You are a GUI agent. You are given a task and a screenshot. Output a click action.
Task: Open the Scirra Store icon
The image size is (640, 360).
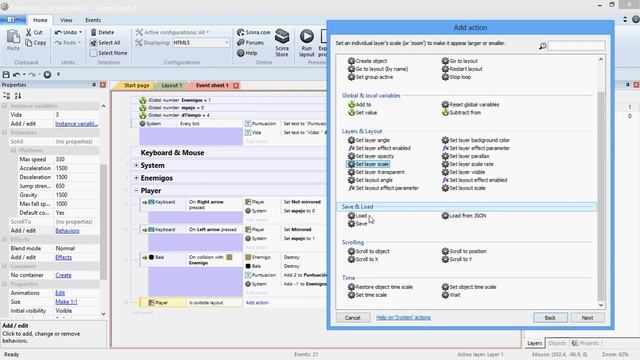[x=282, y=36]
